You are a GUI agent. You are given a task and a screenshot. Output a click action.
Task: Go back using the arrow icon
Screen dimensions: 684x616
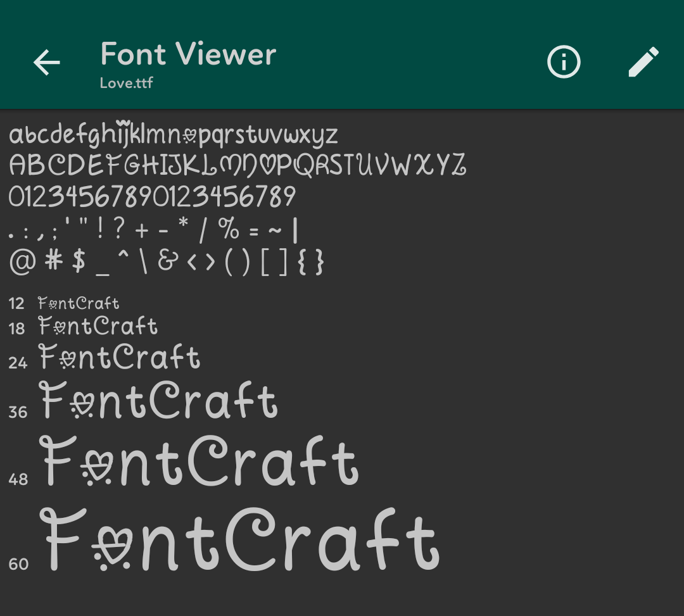(47, 62)
